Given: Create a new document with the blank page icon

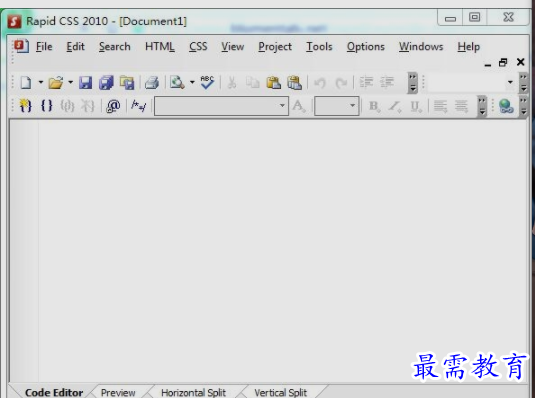Looking at the screenshot, I should click(26, 83).
